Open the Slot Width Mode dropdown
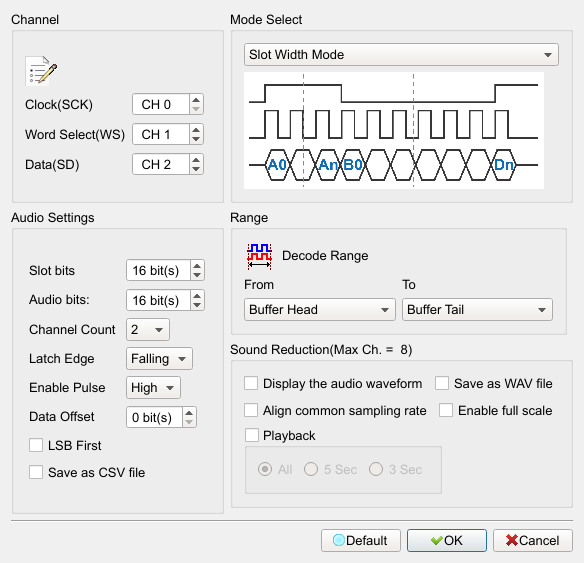Viewport: 584px width, 563px height. tap(401, 55)
